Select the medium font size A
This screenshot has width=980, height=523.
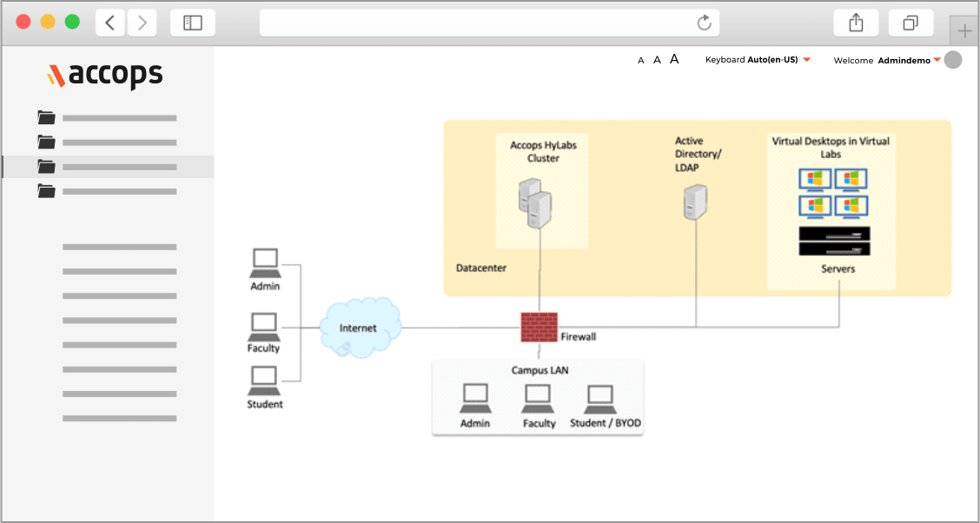(x=657, y=60)
